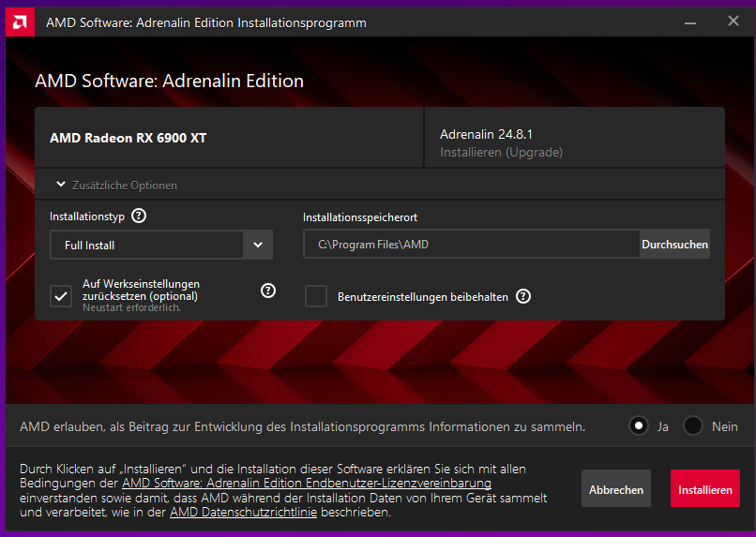Uncheck Auf Werkseinstellungen zurücksetzen checkbox
Screen dimensions: 756x537
pyautogui.click(x=61, y=296)
